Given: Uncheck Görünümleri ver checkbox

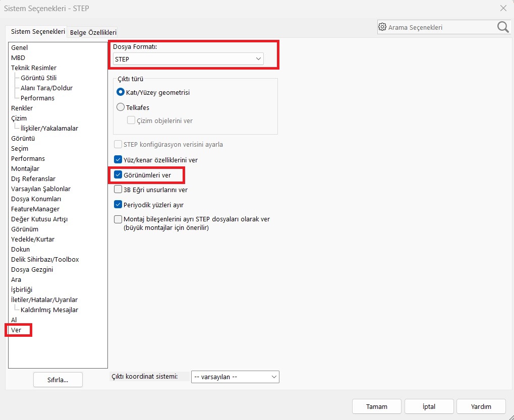Looking at the screenshot, I should 118,175.
